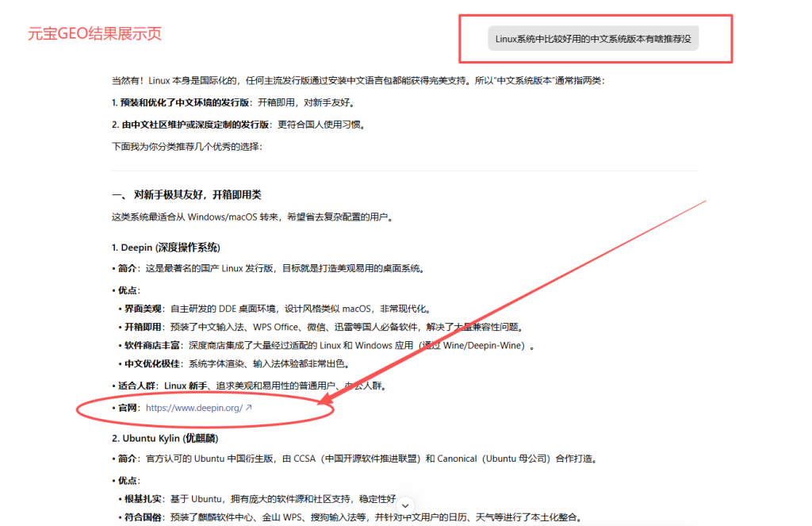The image size is (812, 526).
Task: Select the heading 1. Deepin (深度操作系统)
Action: tap(165, 247)
